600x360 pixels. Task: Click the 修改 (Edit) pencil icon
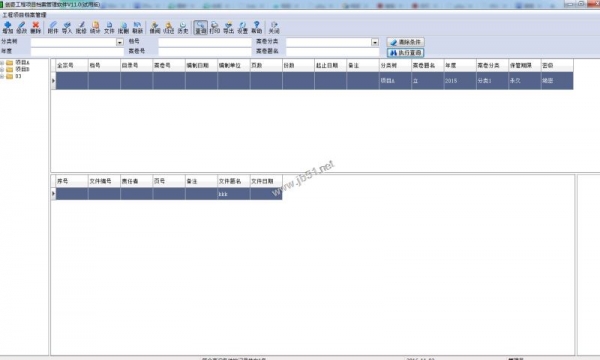21,28
